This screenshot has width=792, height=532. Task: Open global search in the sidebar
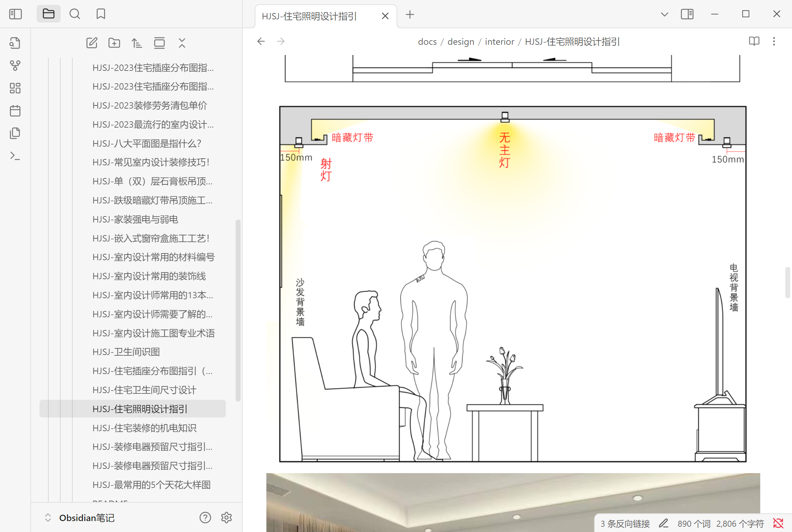pyautogui.click(x=75, y=14)
